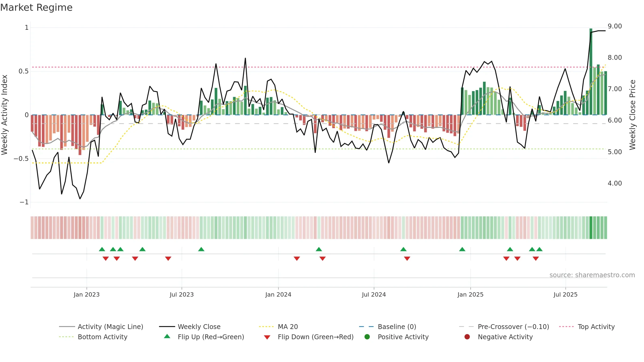Click the Jul 2025 axis label

click(565, 294)
